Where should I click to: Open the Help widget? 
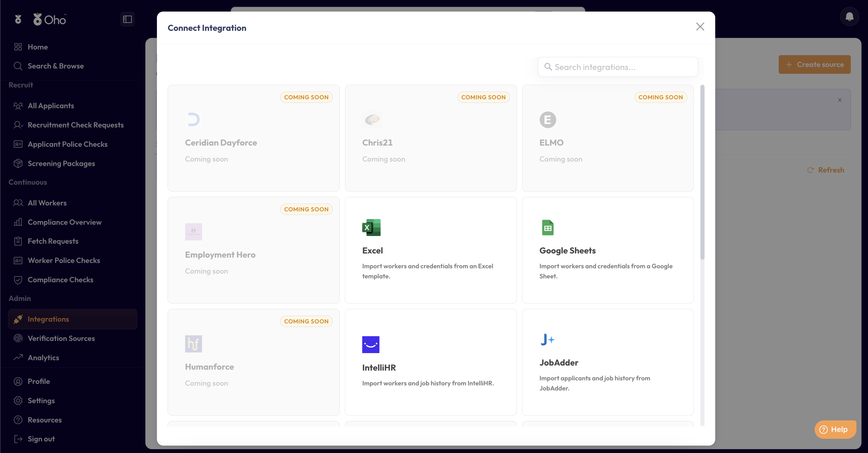click(835, 429)
